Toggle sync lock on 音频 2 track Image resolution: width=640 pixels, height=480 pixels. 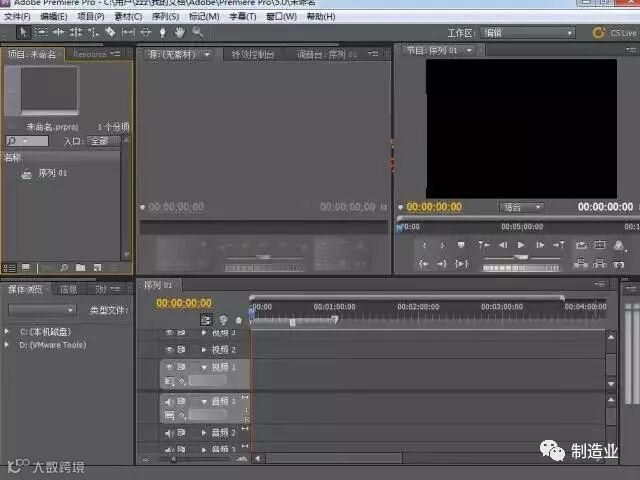pyautogui.click(x=181, y=432)
